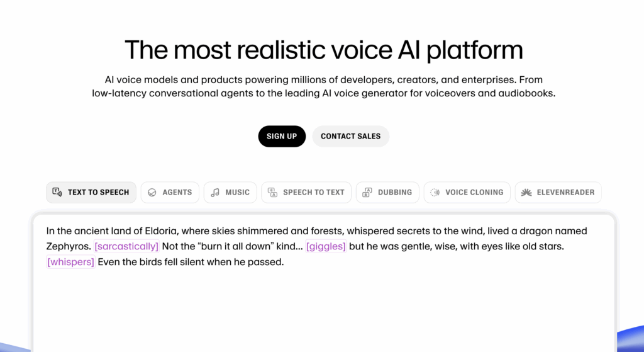Viewport: 644px width, 352px height.
Task: Click the [whispers] audio tag
Action: (71, 262)
